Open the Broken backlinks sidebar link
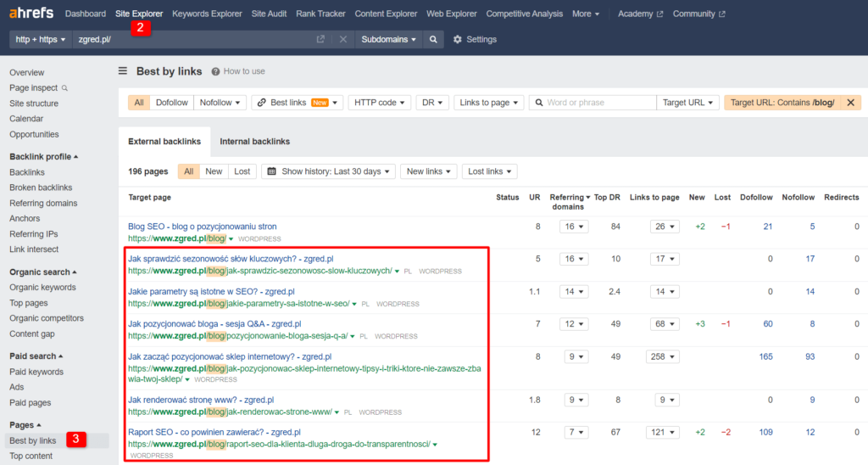The height and width of the screenshot is (465, 868). pos(41,188)
